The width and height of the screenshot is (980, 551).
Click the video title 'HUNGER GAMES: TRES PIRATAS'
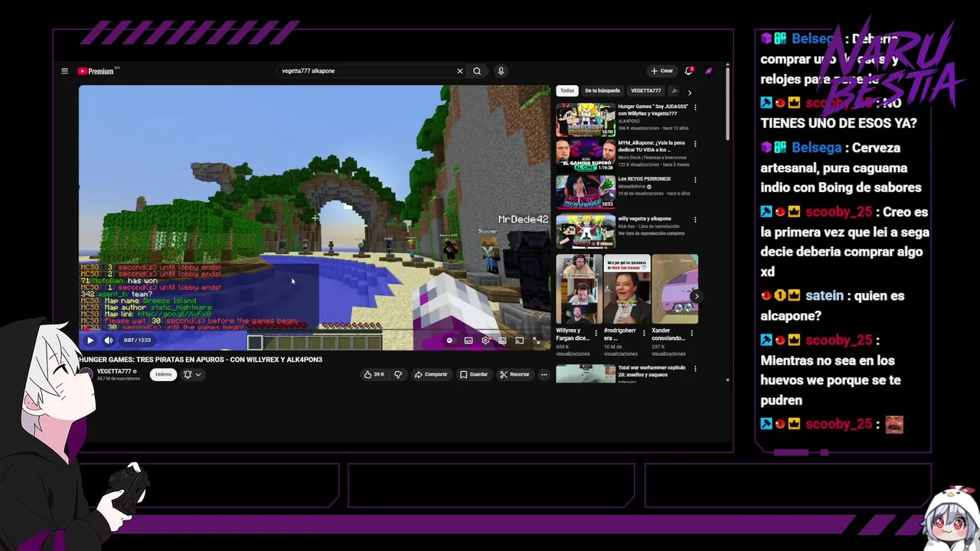click(x=201, y=360)
